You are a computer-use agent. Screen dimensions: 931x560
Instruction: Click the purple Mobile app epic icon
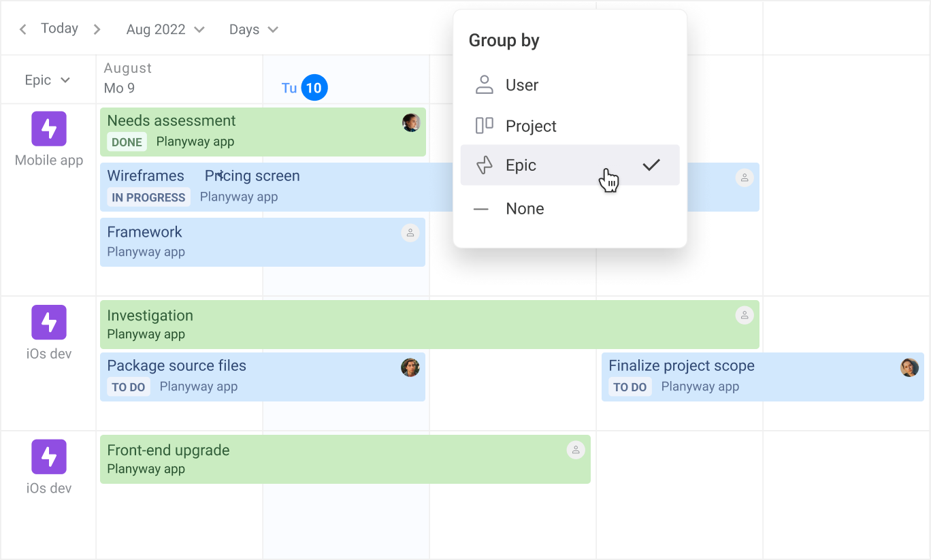pyautogui.click(x=49, y=129)
